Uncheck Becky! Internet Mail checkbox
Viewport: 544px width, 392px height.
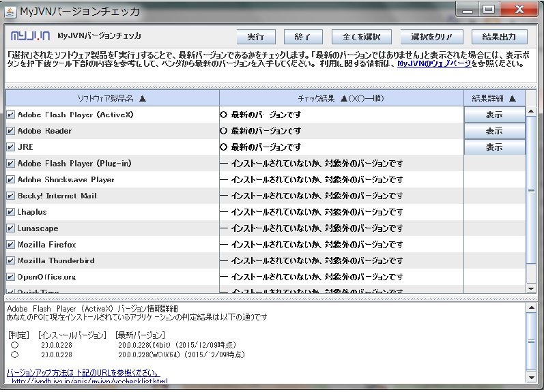[11, 196]
